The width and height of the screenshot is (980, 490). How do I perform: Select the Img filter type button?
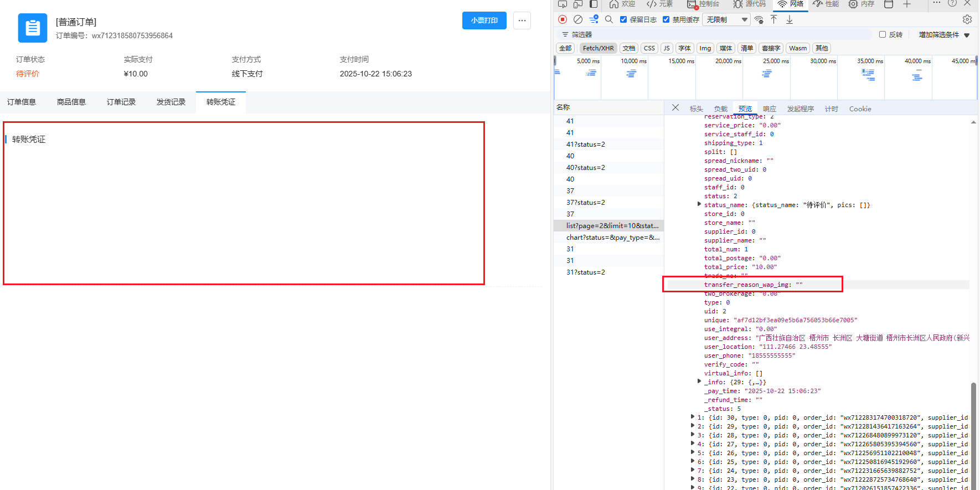click(x=705, y=48)
